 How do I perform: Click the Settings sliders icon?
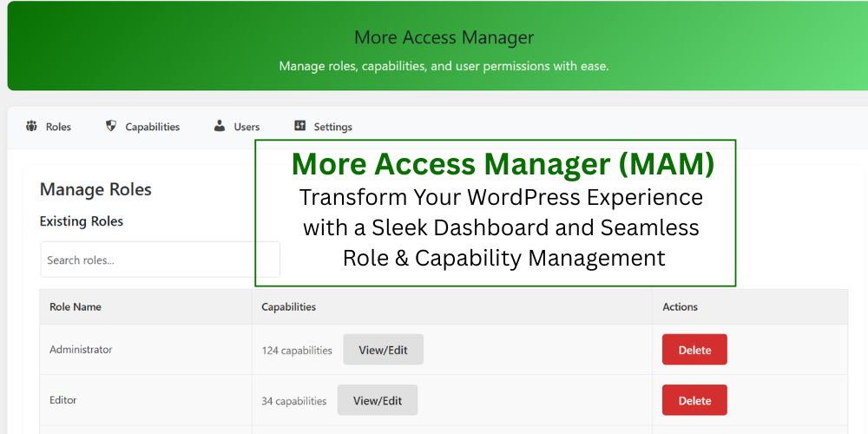pos(300,126)
